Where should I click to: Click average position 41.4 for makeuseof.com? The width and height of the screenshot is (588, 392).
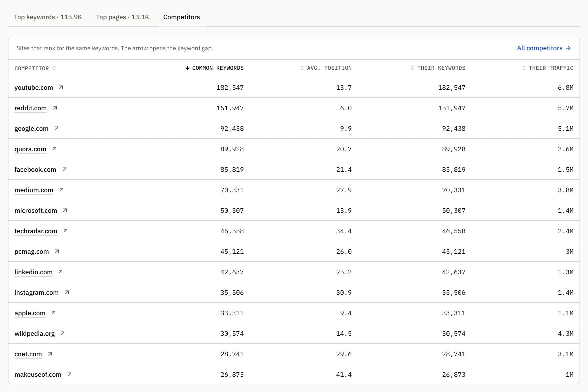pos(344,374)
